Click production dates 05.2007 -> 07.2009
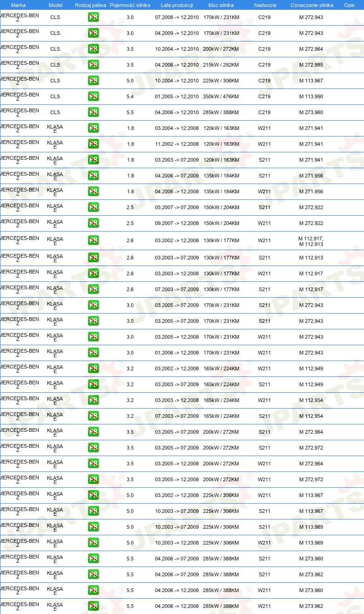This screenshot has width=364, height=614. coord(177,207)
